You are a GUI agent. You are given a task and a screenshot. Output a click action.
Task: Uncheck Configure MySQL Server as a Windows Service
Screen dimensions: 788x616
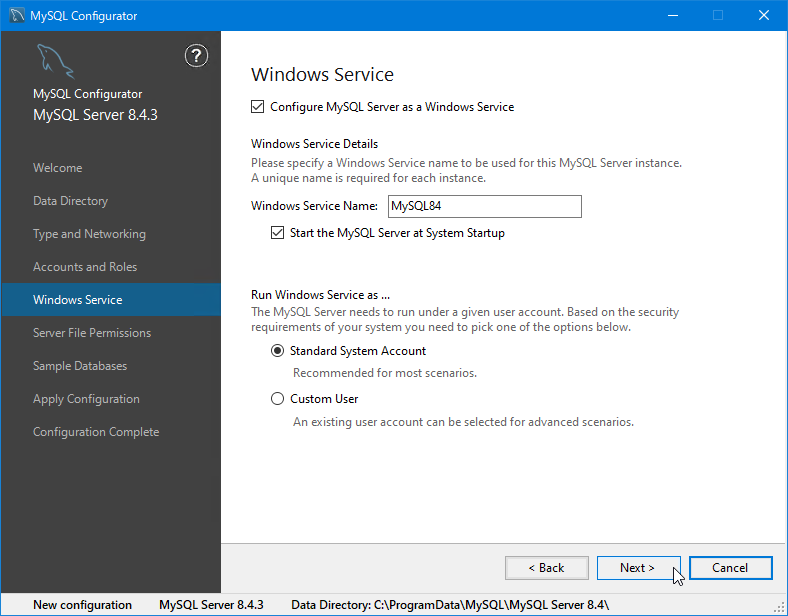[x=257, y=107]
